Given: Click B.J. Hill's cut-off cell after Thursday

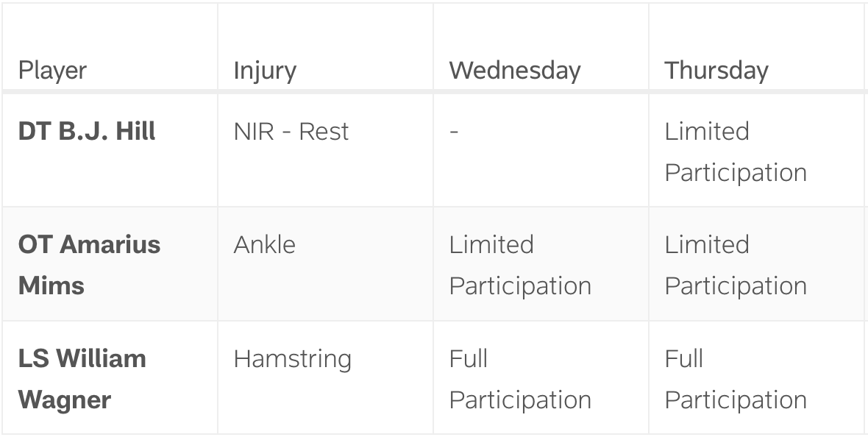Looking at the screenshot, I should point(866,150).
